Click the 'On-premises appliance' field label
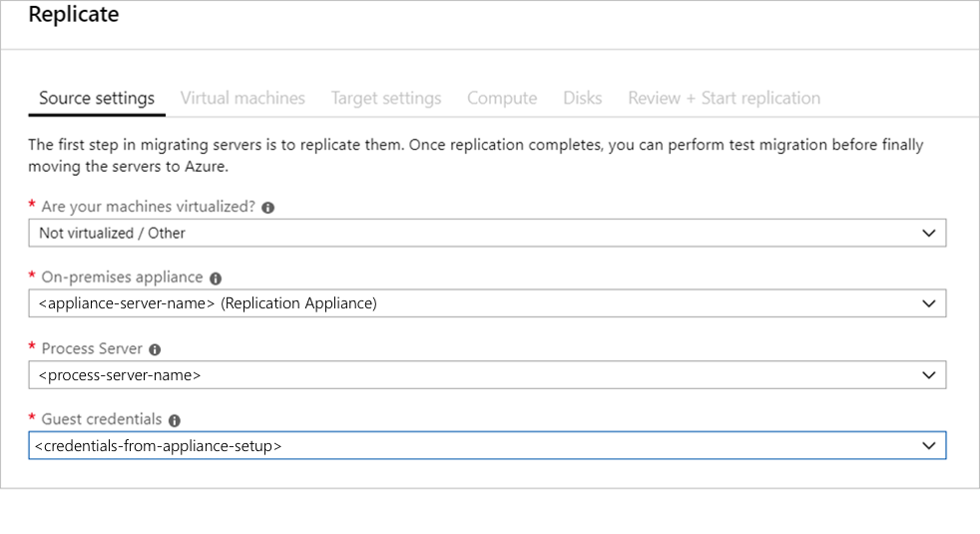 [x=122, y=277]
